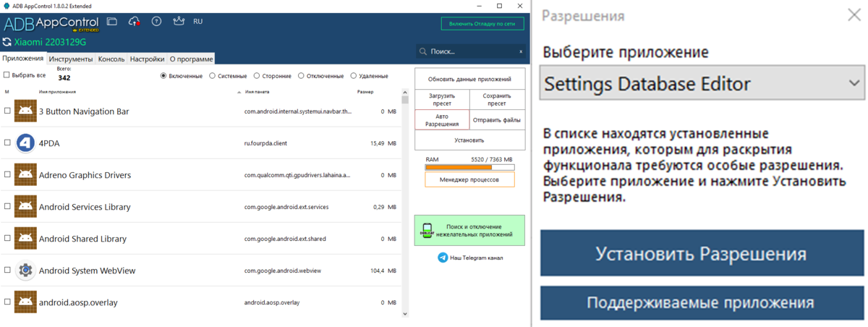Select package name com.google.android.webview
Viewport: 868px width, 327px height.
(x=283, y=271)
